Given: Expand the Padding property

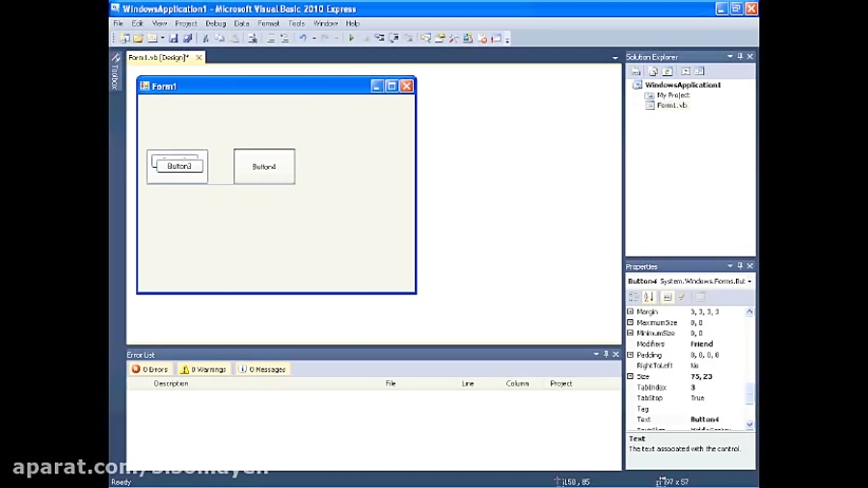Looking at the screenshot, I should pyautogui.click(x=630, y=355).
